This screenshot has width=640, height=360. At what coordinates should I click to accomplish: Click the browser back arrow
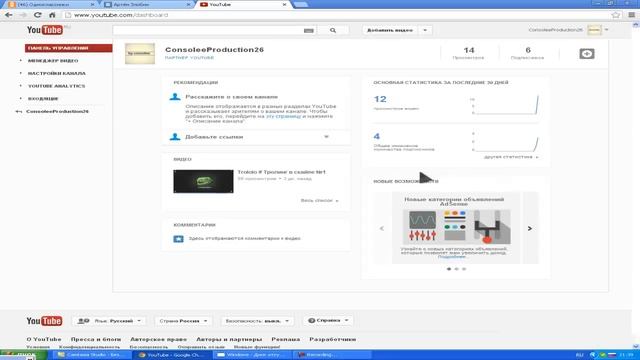9,15
